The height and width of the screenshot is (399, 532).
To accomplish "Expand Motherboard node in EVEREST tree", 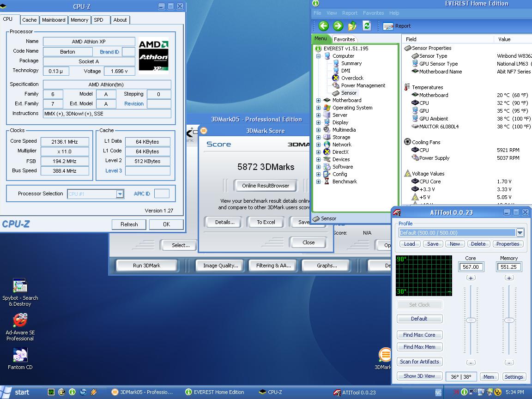I will point(318,100).
